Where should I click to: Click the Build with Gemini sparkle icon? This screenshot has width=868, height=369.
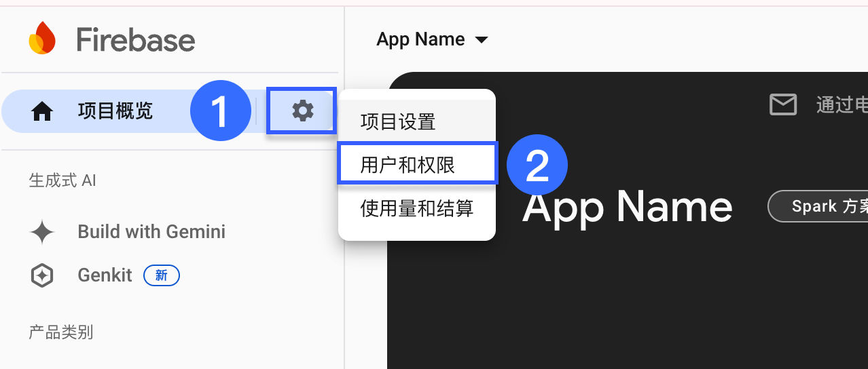pos(42,232)
